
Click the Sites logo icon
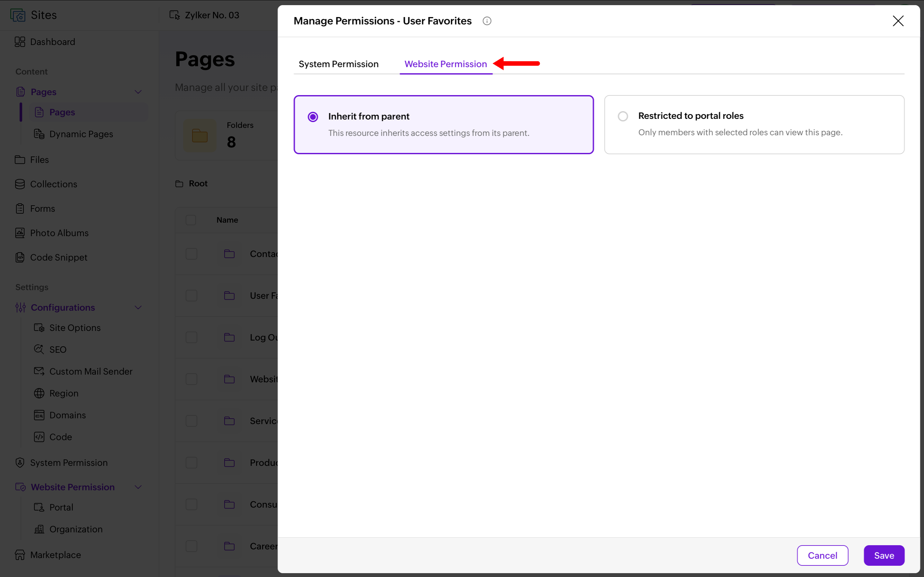point(18,15)
